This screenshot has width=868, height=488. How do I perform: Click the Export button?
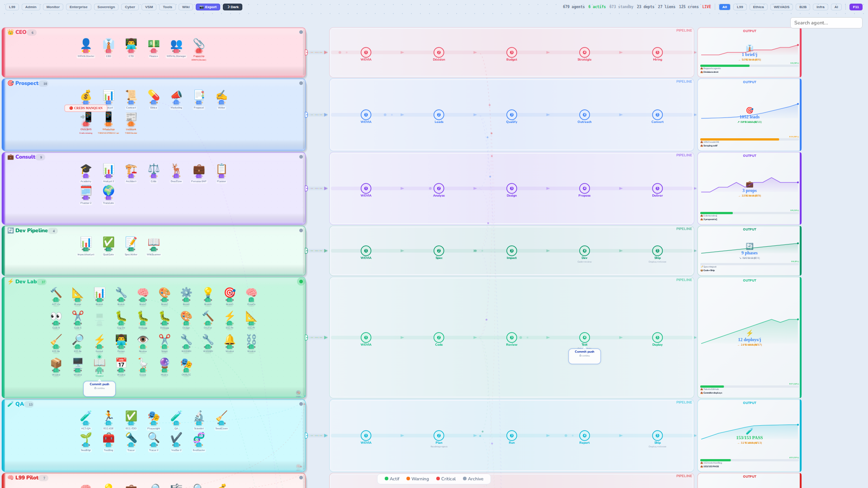208,7
